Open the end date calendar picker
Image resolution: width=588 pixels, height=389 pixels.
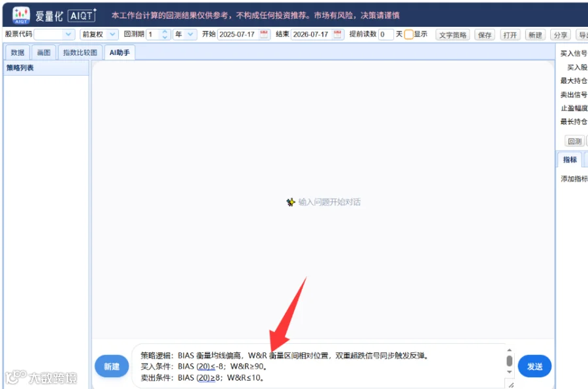tap(338, 34)
